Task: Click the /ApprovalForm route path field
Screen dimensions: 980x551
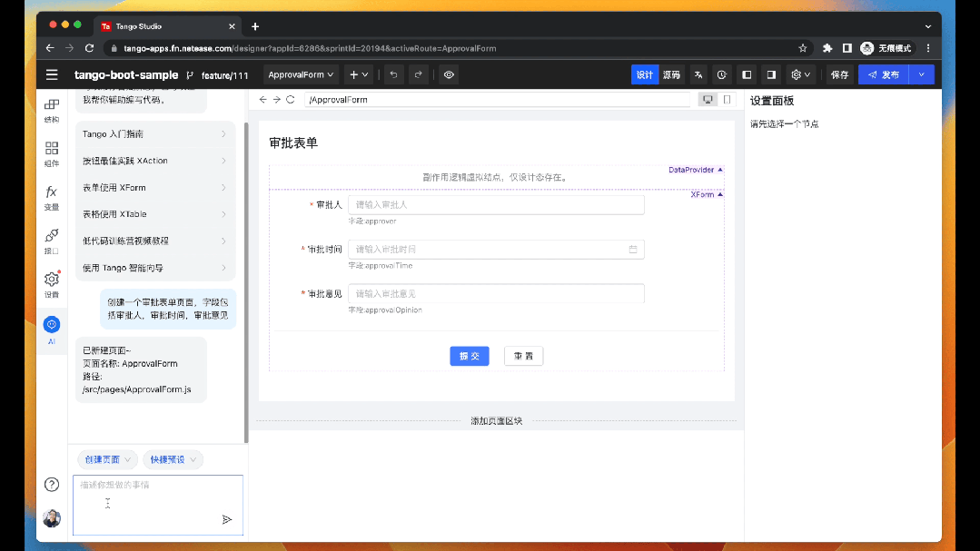Action: (x=498, y=99)
